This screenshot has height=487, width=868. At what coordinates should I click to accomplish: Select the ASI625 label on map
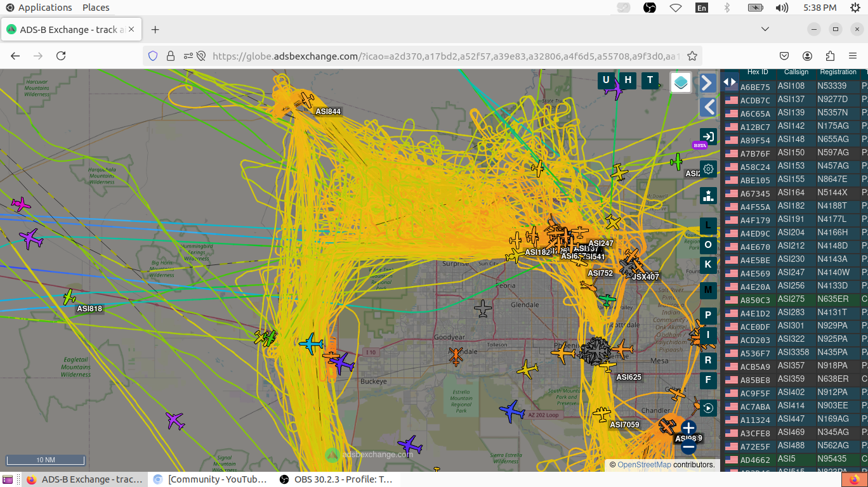[x=629, y=377]
